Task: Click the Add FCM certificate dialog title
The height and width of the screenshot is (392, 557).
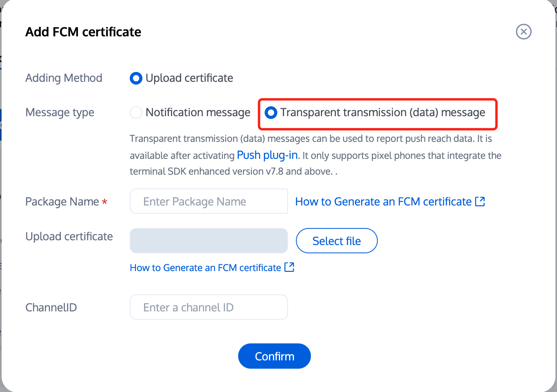Action: click(83, 32)
